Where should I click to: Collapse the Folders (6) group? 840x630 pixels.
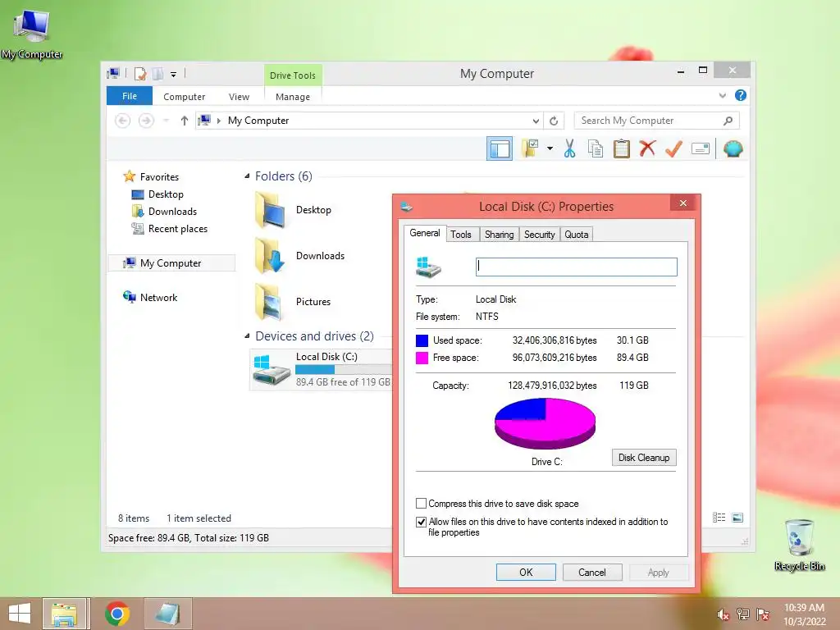pos(247,176)
